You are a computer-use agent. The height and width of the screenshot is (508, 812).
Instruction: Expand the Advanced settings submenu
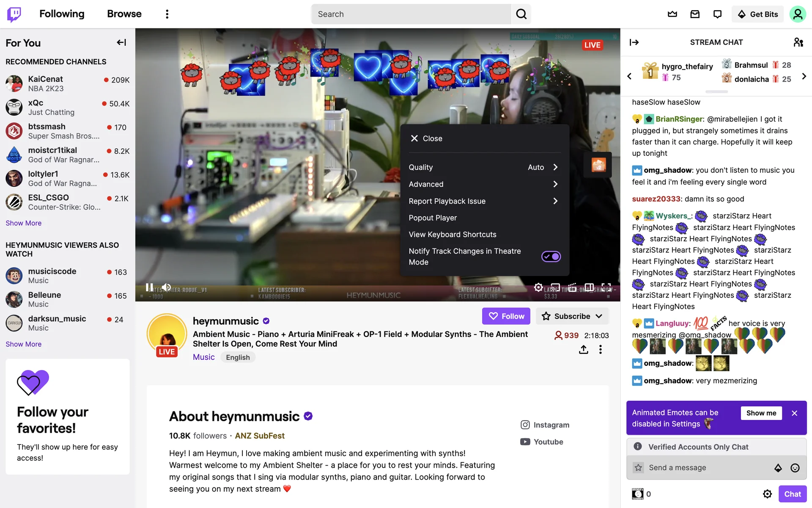coord(484,184)
